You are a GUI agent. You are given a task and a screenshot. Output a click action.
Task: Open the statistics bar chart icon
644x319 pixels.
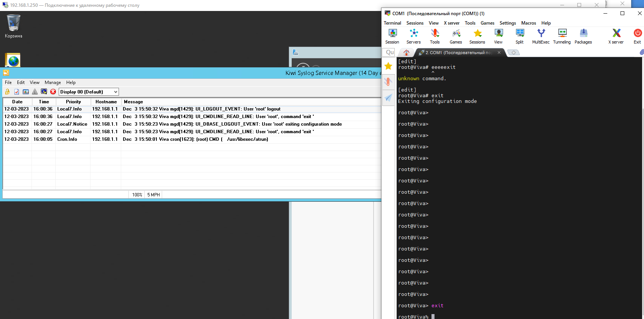[x=26, y=92]
